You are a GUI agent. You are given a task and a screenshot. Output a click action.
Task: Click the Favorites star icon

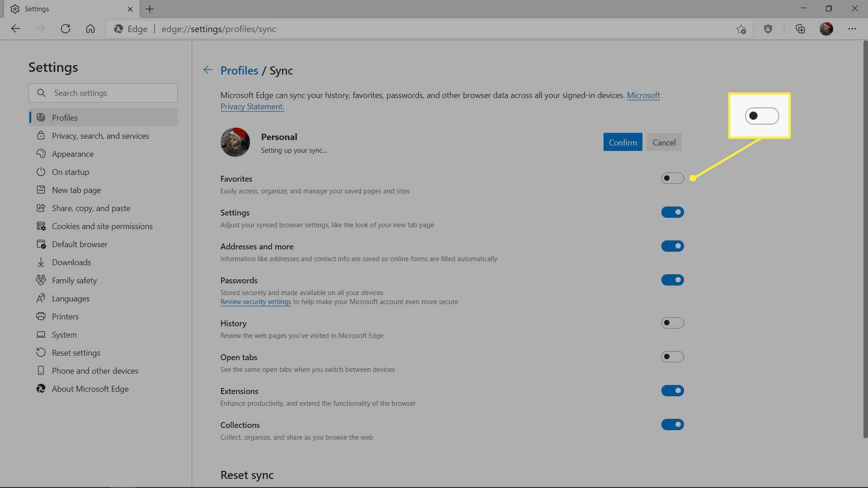[741, 28]
